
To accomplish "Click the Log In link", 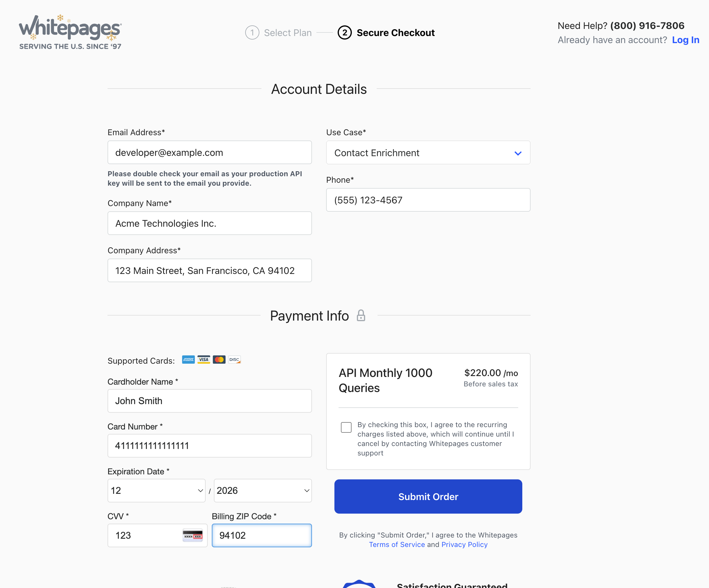I will click(x=686, y=40).
